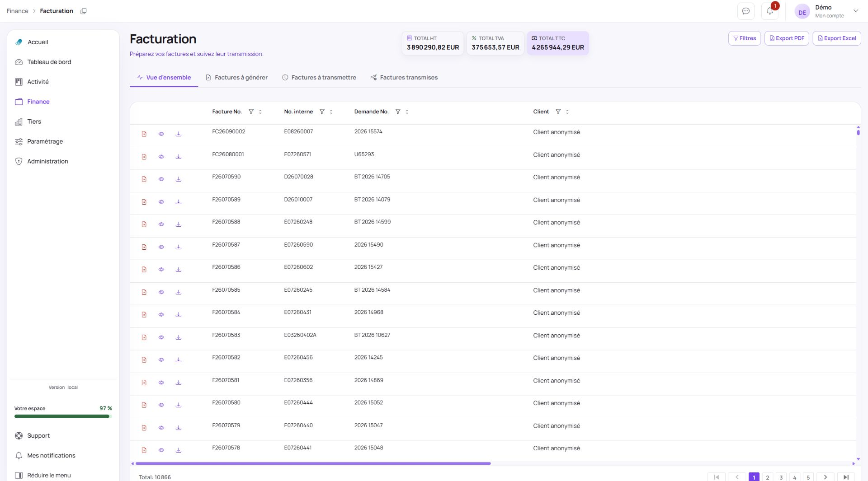868x481 pixels.
Task: Filter the Facture No. column
Action: pyautogui.click(x=251, y=112)
